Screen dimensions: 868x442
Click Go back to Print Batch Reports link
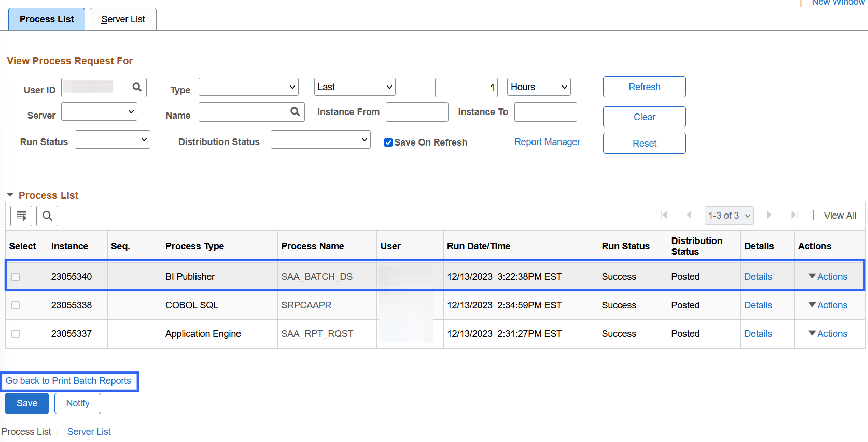coord(68,381)
